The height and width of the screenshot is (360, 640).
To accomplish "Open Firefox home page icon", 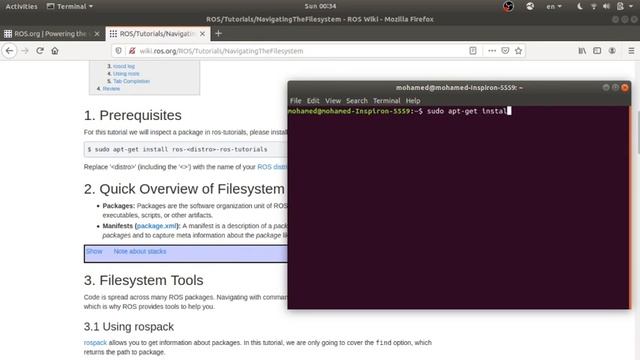I will [x=55, y=51].
